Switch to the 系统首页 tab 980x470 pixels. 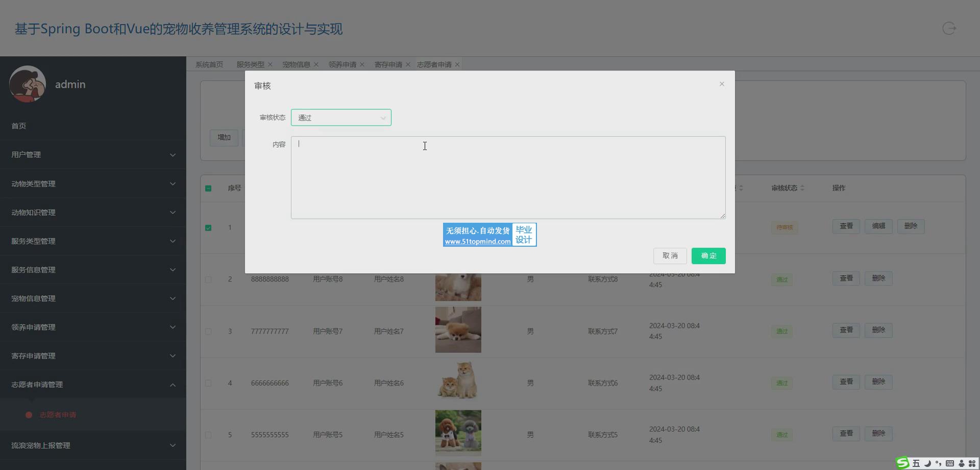pyautogui.click(x=209, y=64)
